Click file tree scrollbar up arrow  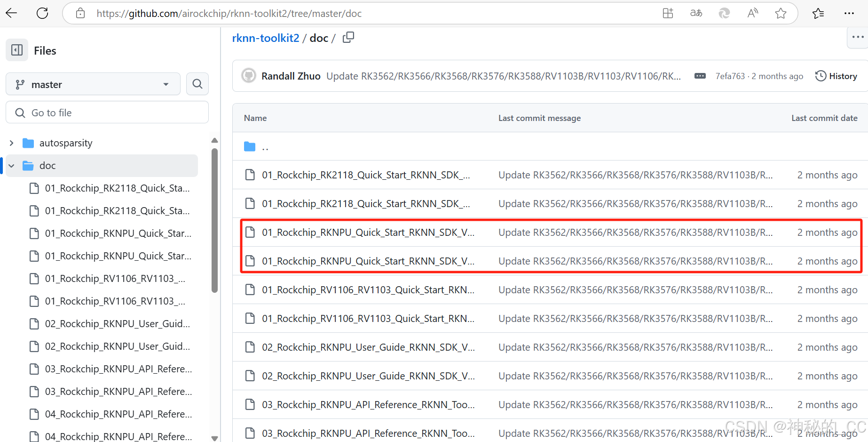tap(214, 140)
